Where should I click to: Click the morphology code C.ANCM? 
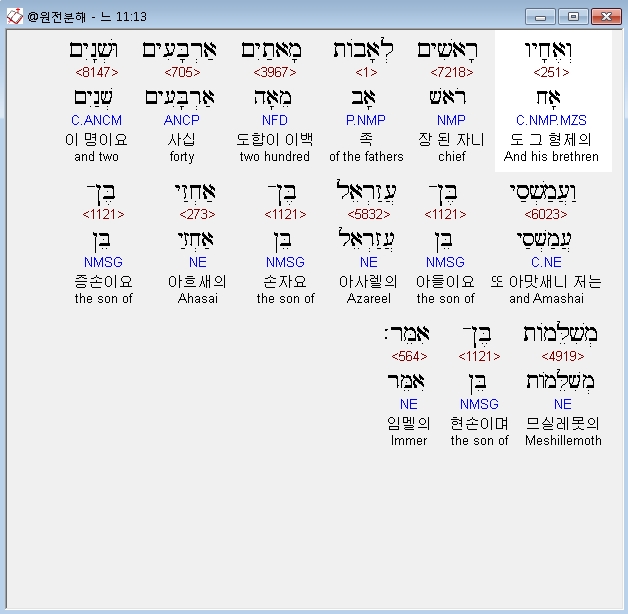[x=97, y=120]
